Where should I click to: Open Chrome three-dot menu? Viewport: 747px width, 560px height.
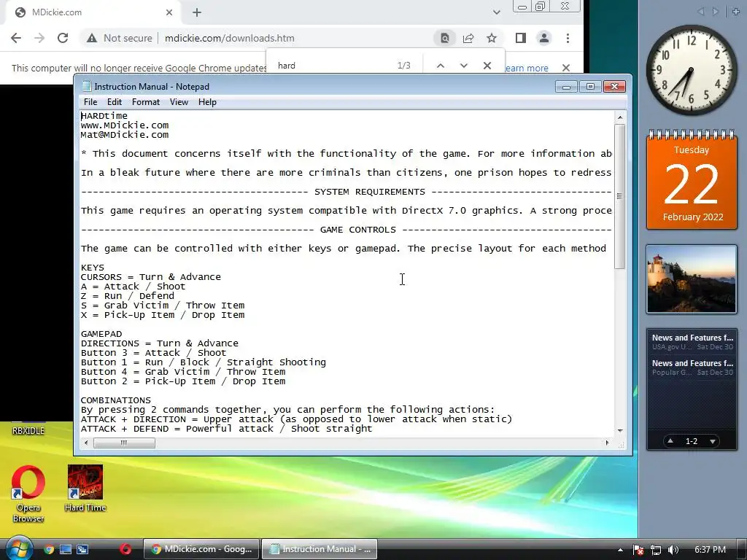(x=568, y=38)
